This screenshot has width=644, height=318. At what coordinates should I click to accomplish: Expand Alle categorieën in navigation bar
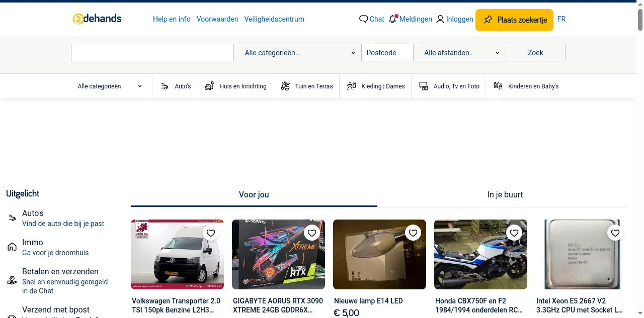pyautogui.click(x=110, y=86)
